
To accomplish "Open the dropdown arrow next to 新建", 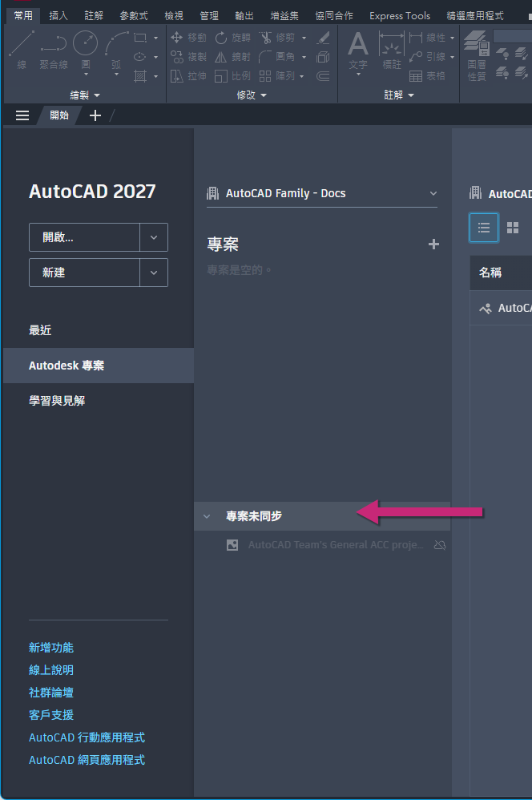I will tap(154, 273).
